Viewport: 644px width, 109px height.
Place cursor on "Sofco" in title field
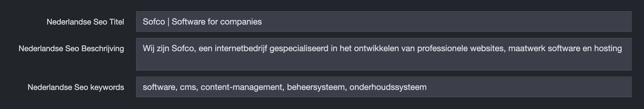click(154, 21)
